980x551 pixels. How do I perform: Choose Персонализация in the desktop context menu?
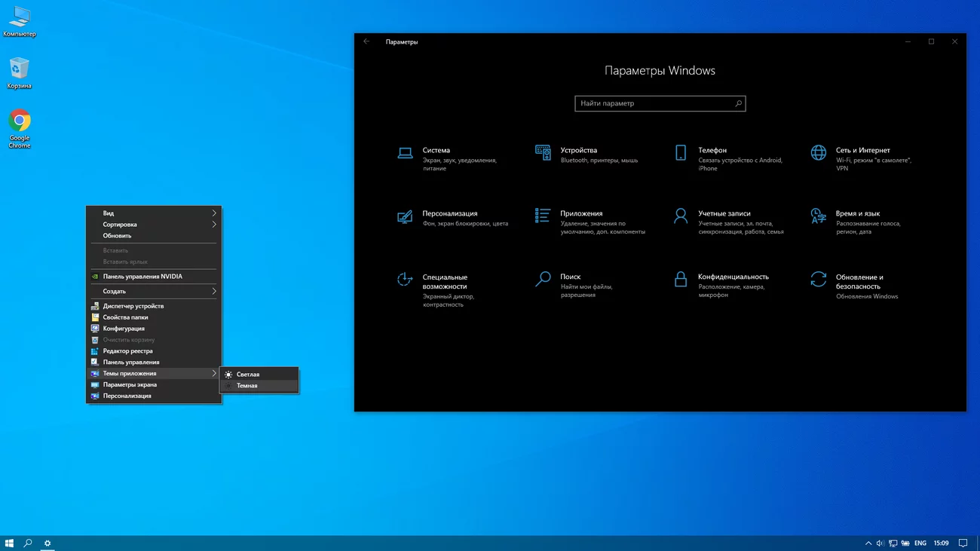pos(154,396)
